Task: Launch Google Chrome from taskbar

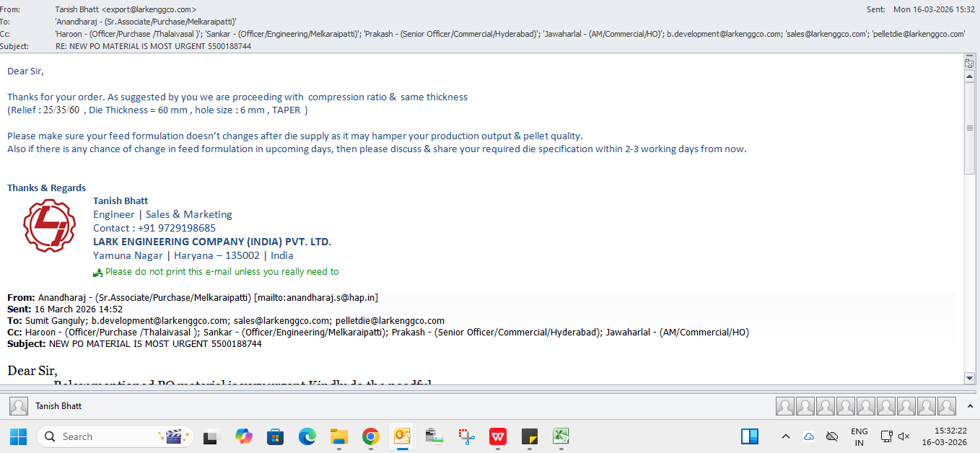Action: pyautogui.click(x=370, y=436)
